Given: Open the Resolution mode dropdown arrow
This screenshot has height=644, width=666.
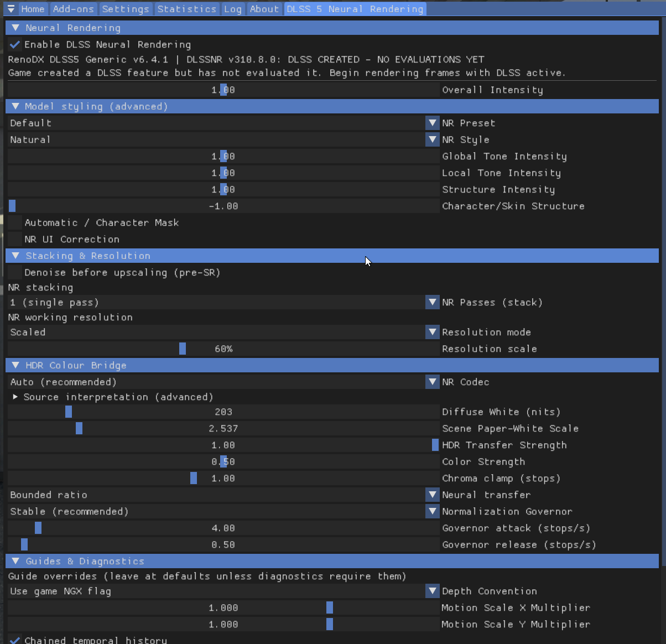Looking at the screenshot, I should [x=432, y=332].
